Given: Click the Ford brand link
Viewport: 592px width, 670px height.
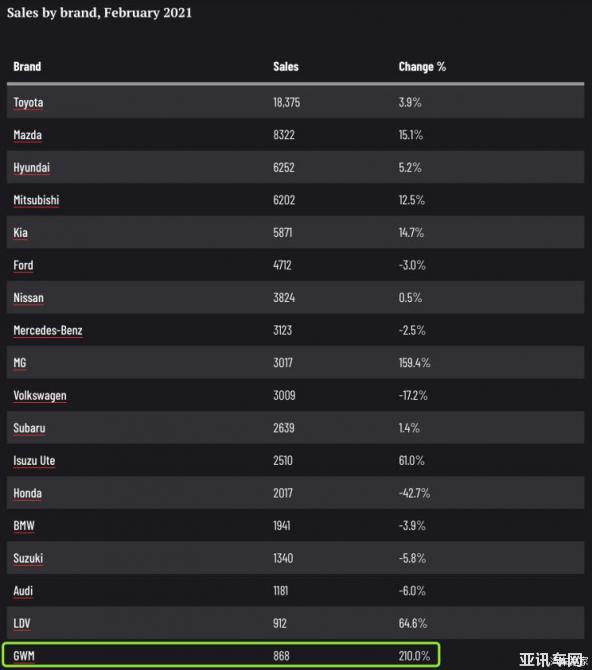Looking at the screenshot, I should [23, 265].
